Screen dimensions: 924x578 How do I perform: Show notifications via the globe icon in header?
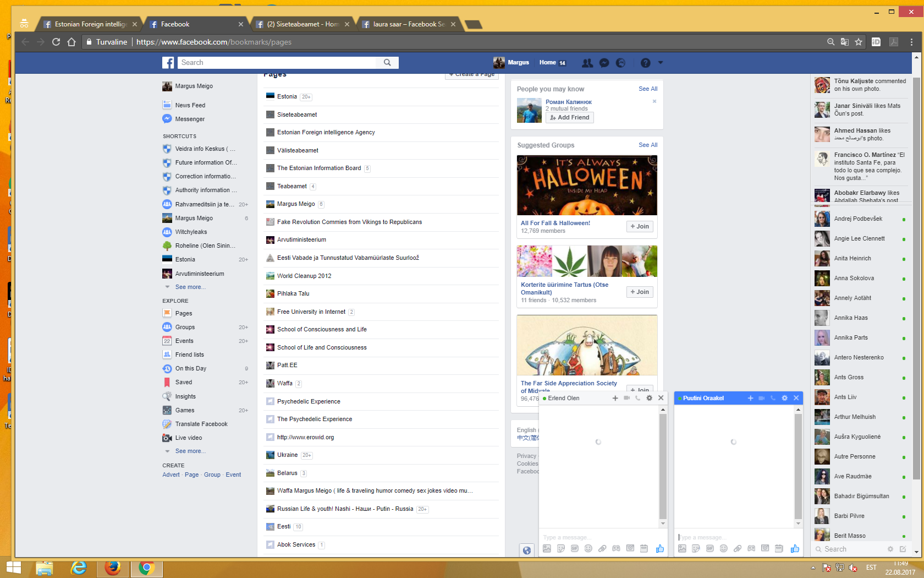pos(620,63)
